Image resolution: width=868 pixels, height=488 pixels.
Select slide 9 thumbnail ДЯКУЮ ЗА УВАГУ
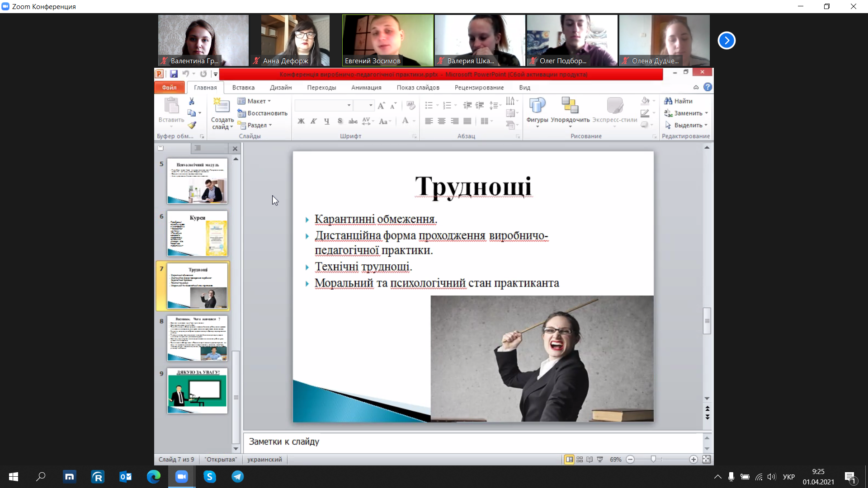coord(197,391)
